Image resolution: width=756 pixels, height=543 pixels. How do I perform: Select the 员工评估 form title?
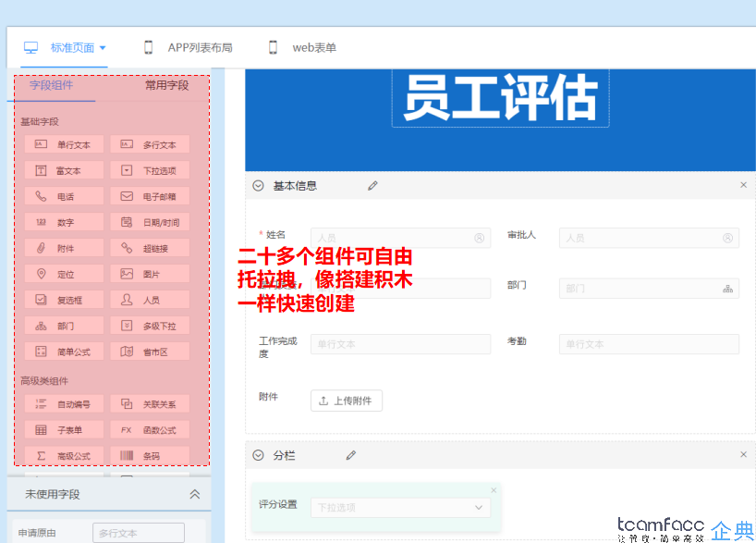501,97
